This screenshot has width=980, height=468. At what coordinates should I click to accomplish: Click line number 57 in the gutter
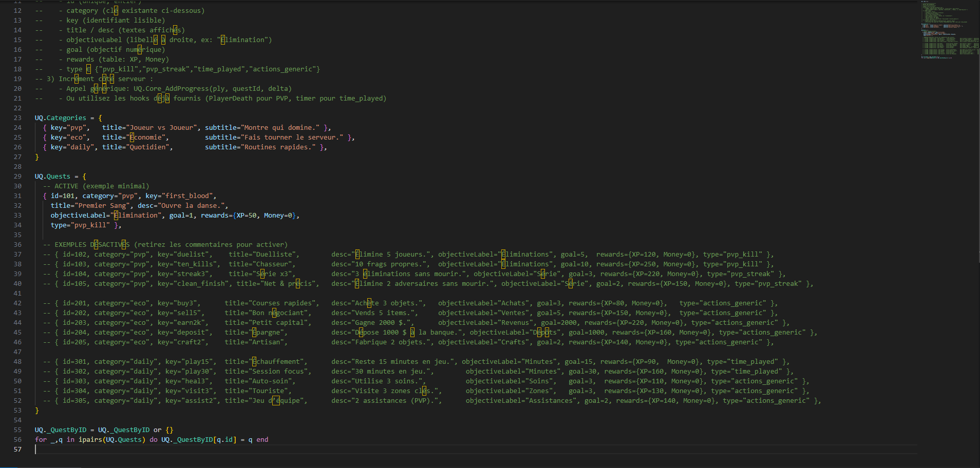(17, 450)
